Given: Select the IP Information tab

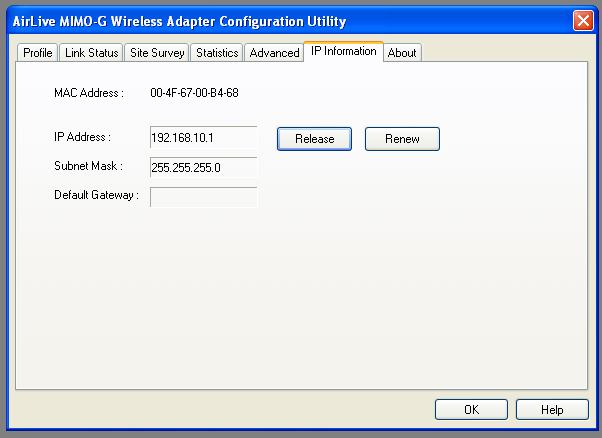Looking at the screenshot, I should [344, 51].
